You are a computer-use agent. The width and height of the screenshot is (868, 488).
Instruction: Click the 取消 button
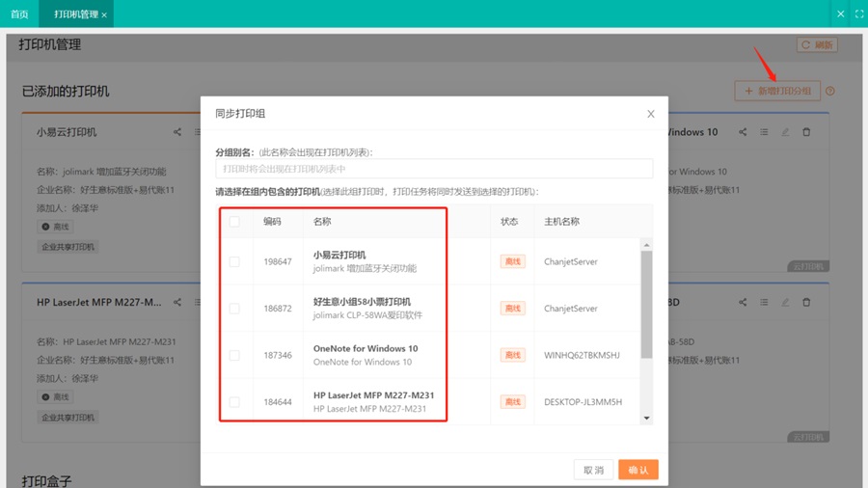tap(593, 470)
